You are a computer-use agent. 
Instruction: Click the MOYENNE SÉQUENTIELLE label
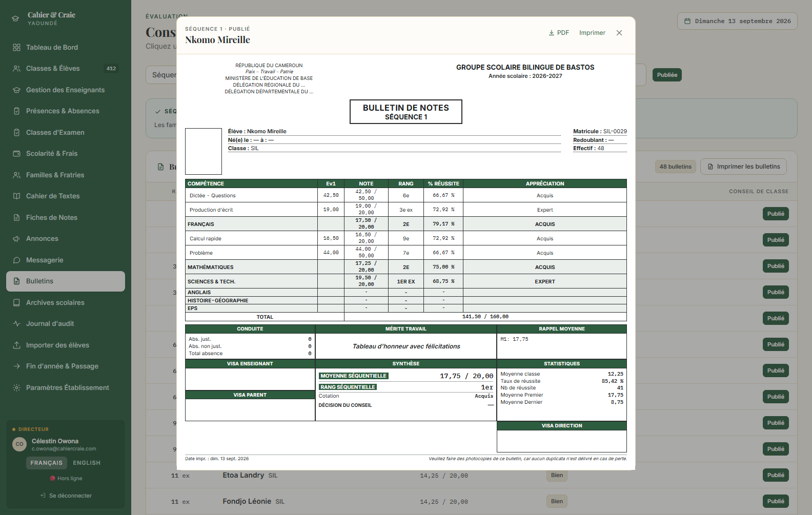tap(354, 376)
